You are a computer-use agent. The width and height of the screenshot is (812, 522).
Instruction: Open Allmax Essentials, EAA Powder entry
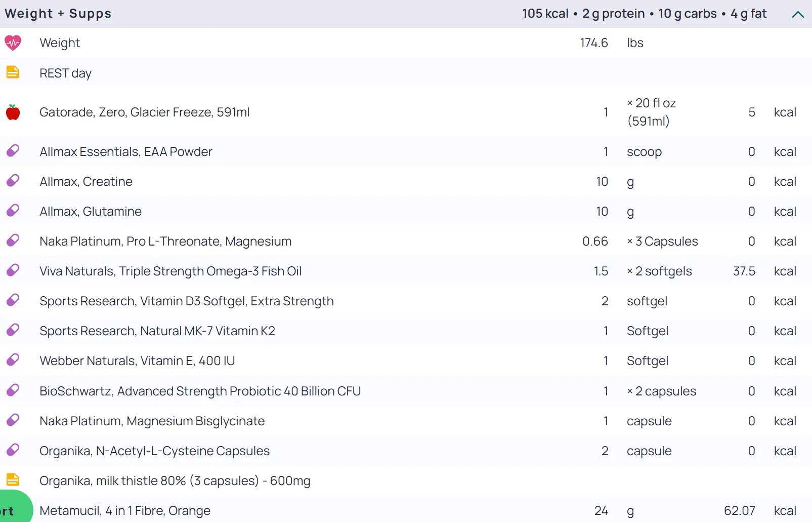click(x=126, y=152)
